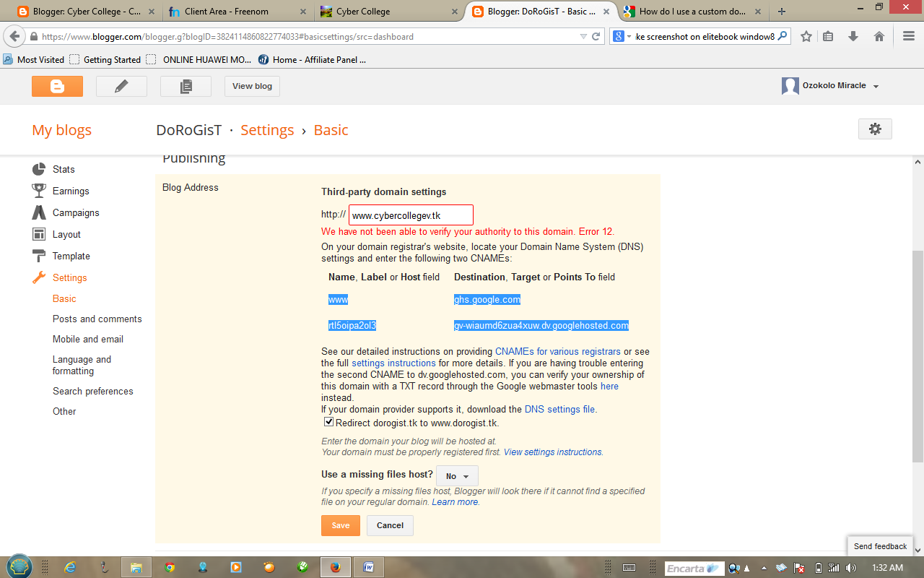Open the missing files host No dropdown
This screenshot has width=924, height=578.
pyautogui.click(x=458, y=476)
